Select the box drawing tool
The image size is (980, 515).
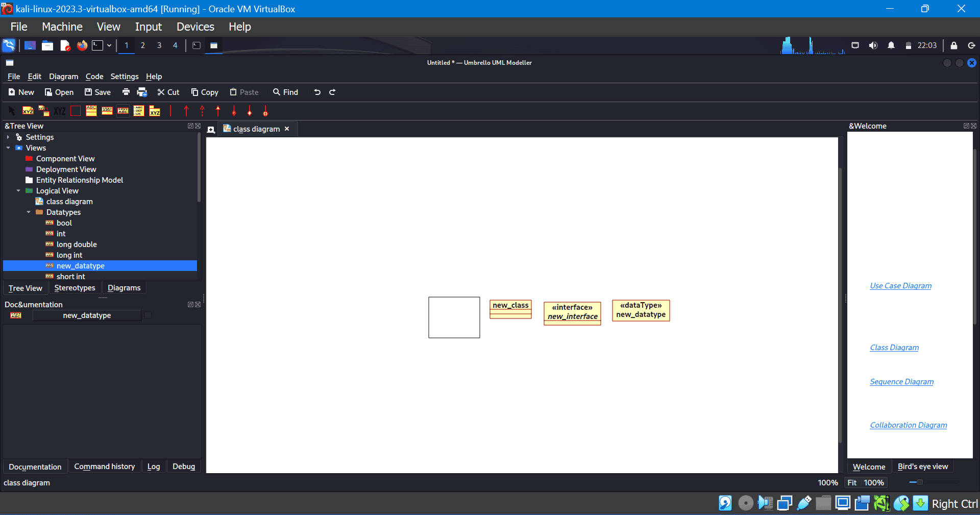[x=75, y=111]
